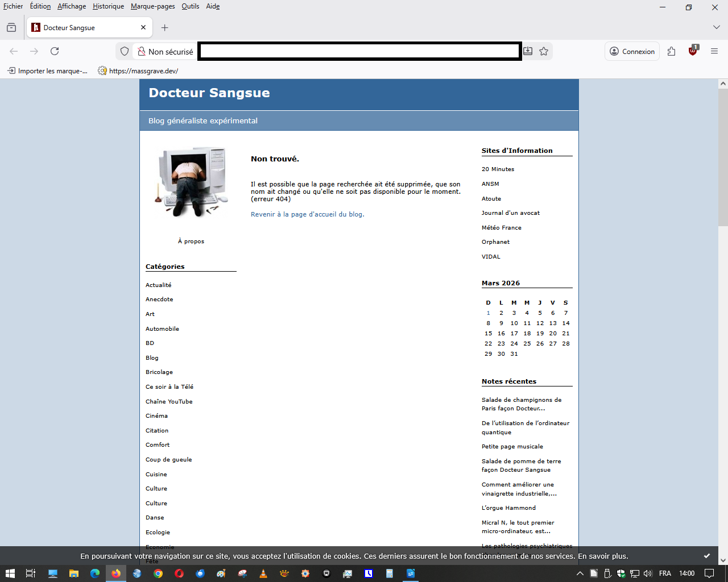The image size is (728, 582).
Task: Open Microsoft Edge from taskbar
Action: [x=95, y=573]
